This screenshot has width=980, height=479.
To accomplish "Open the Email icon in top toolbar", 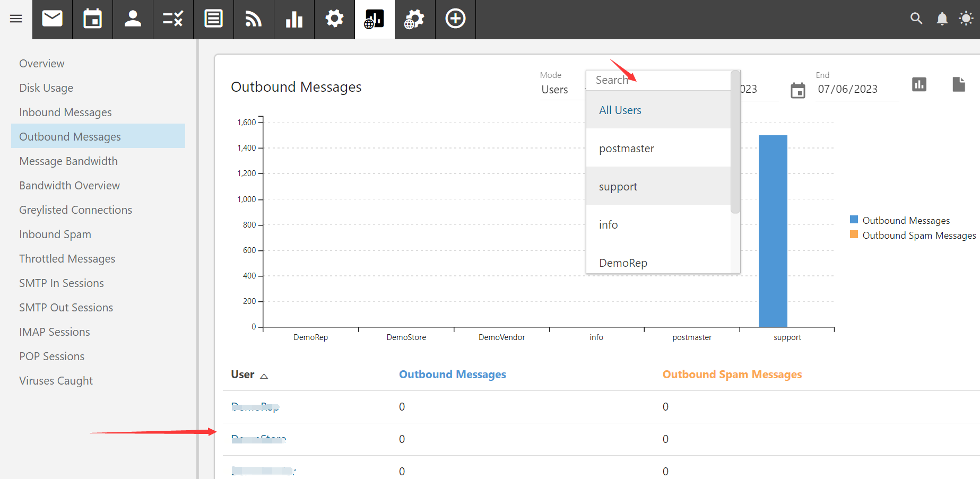I will click(52, 19).
